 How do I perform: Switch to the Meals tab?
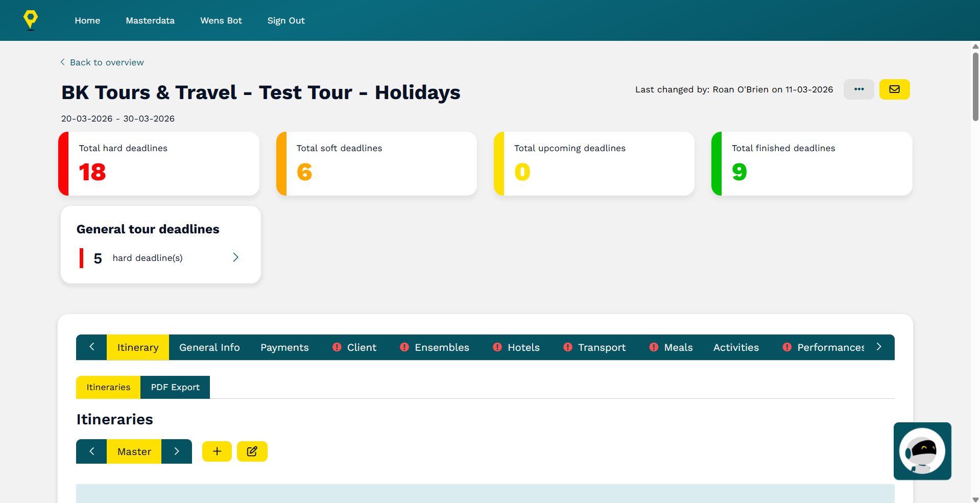pos(671,347)
